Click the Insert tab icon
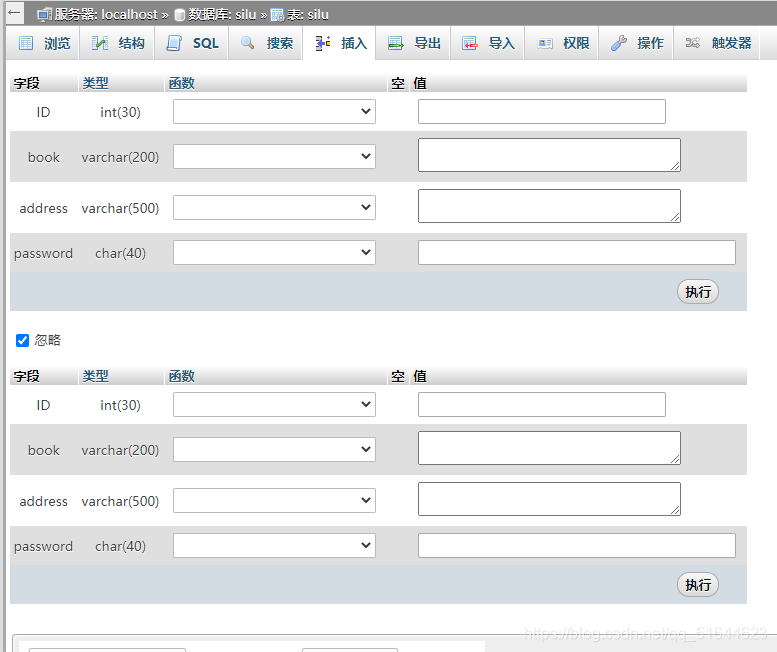The image size is (777, 652). point(323,43)
